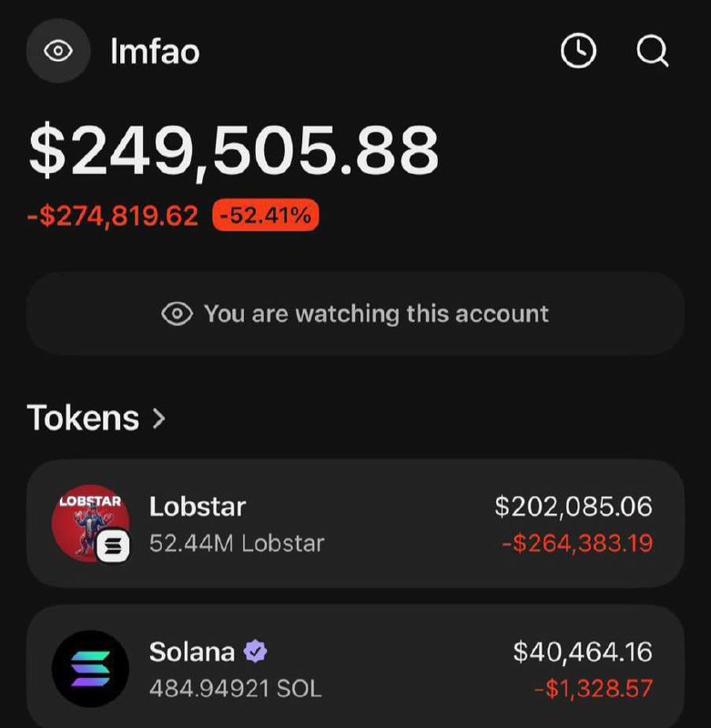Click the Solana network badge on Lobstar logo
This screenshot has width=711, height=728.
113,545
